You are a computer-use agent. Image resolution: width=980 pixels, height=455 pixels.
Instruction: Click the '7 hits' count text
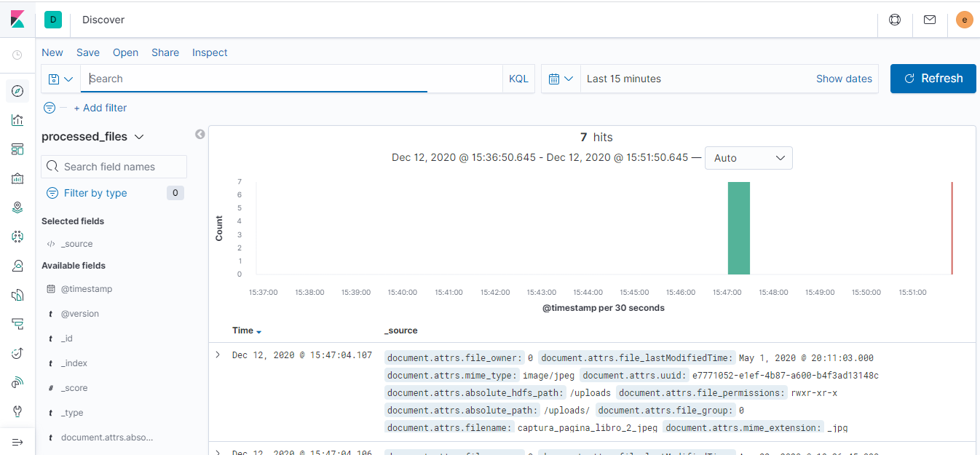coord(596,137)
